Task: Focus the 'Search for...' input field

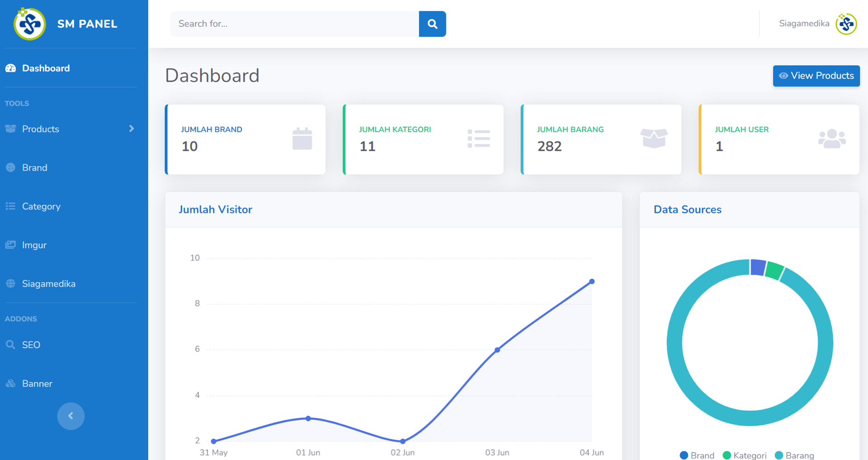Action: pyautogui.click(x=294, y=24)
